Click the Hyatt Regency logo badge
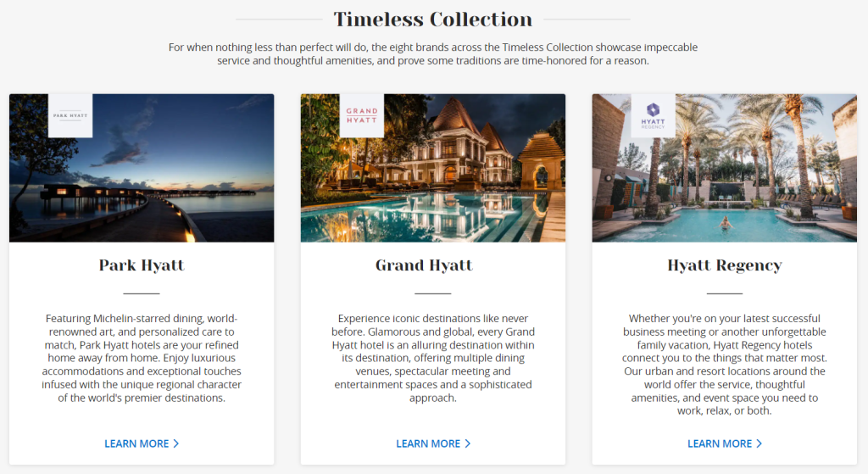 coord(653,115)
